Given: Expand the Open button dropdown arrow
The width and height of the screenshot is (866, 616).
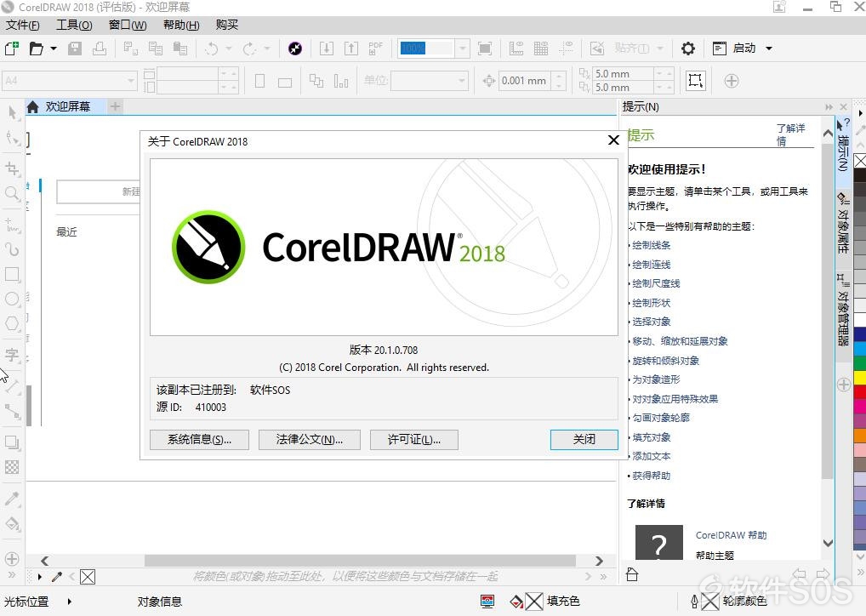Looking at the screenshot, I should tap(54, 48).
